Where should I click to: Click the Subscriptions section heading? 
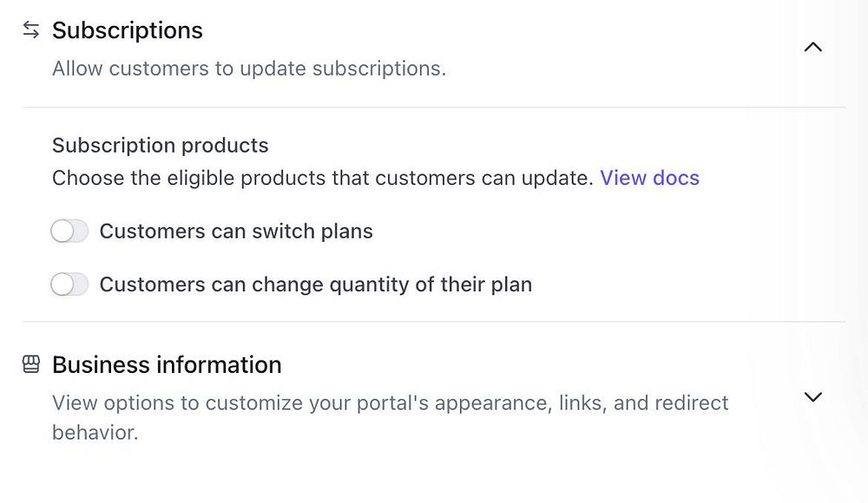click(128, 30)
